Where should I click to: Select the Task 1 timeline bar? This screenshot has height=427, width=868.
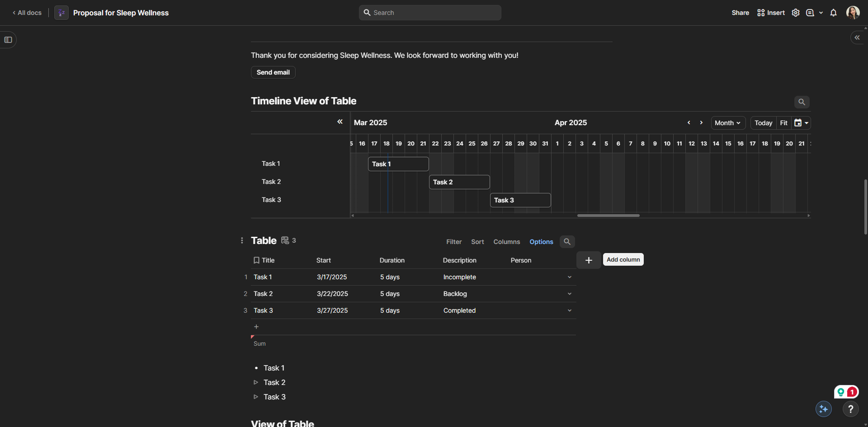point(398,164)
